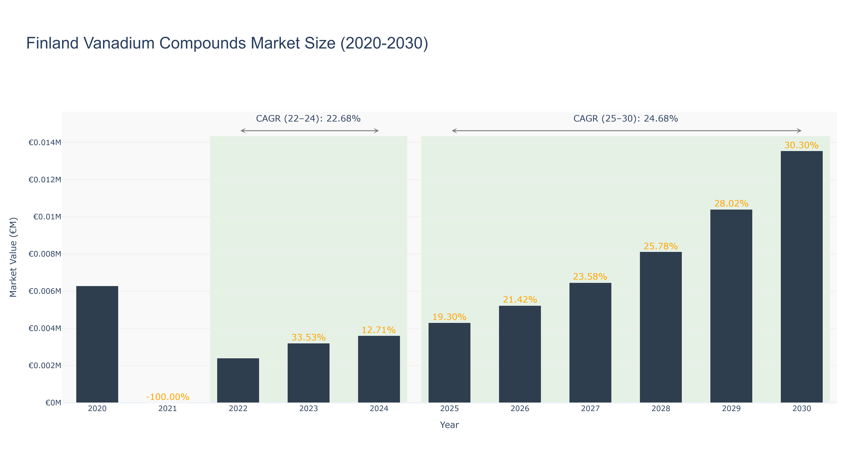The height and width of the screenshot is (465, 868).
Task: Click the €0.006M y-axis tick label
Action: 45,291
